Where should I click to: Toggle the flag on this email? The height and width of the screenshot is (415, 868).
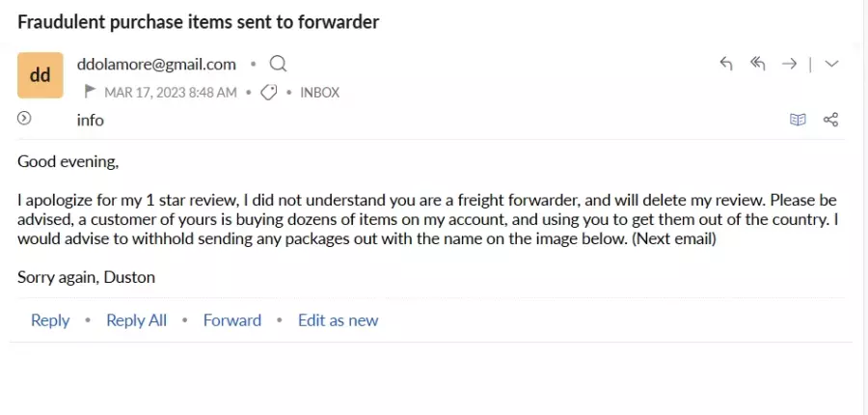(x=90, y=92)
